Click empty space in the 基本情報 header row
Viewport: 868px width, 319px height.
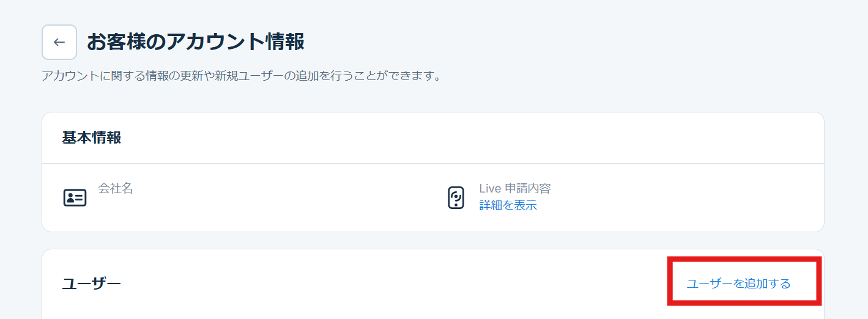coord(428,137)
